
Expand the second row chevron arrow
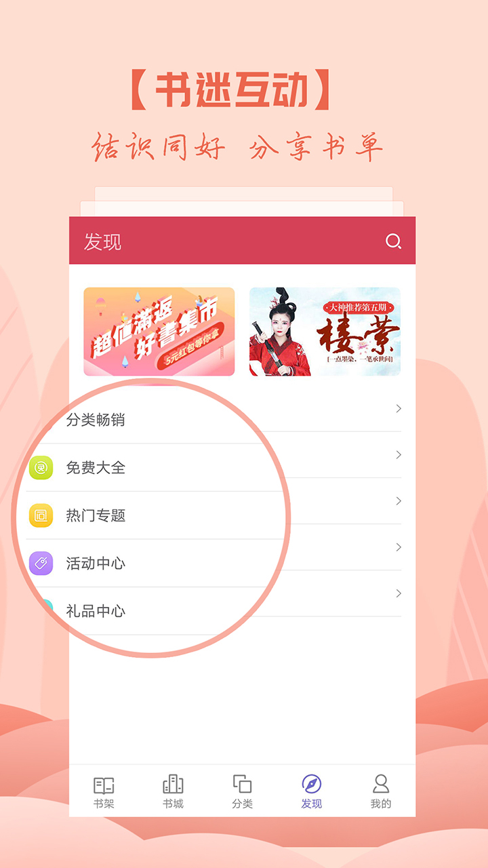point(399,454)
